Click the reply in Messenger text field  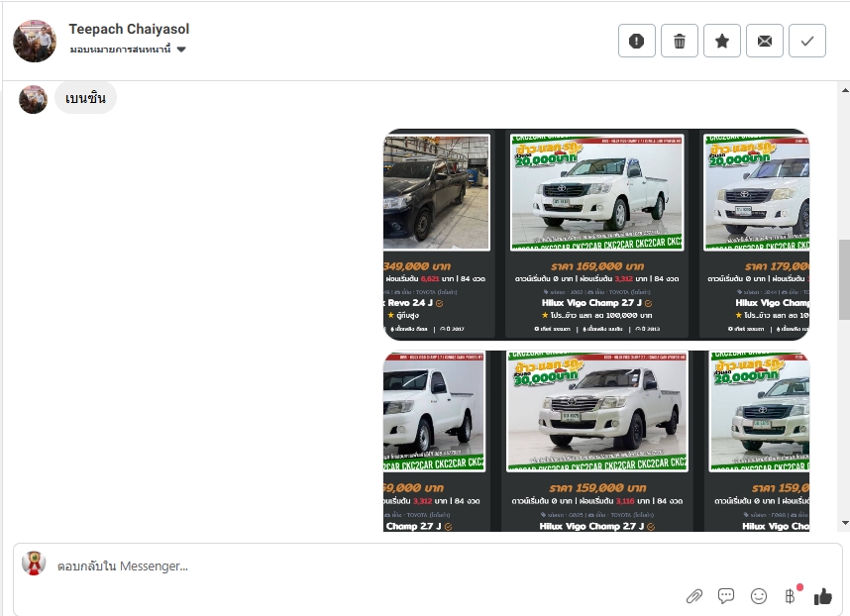click(347, 566)
